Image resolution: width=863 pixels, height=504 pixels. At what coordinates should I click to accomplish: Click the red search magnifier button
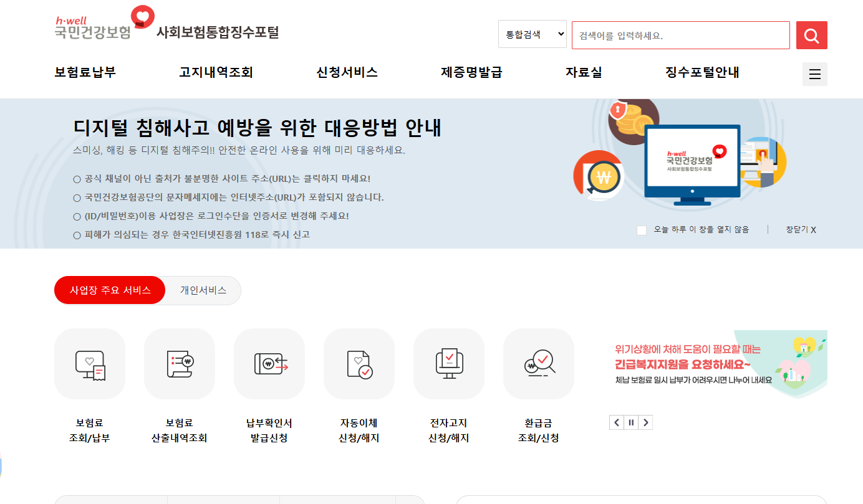pyautogui.click(x=811, y=35)
